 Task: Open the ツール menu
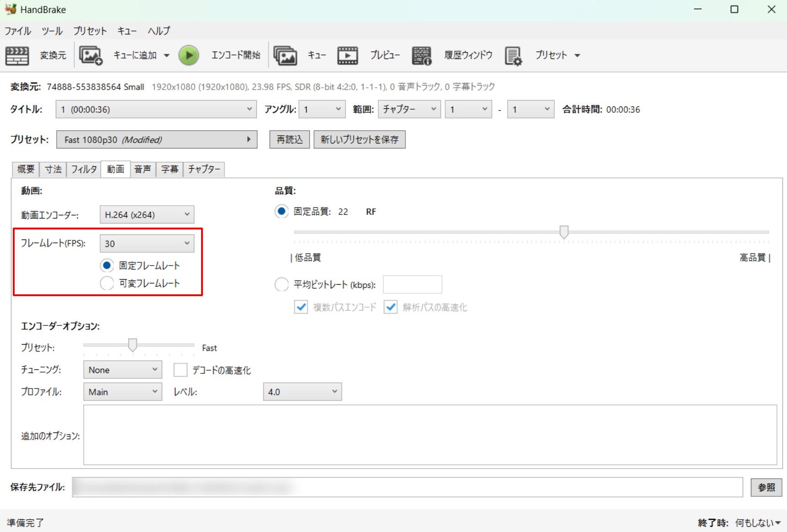tap(52, 31)
